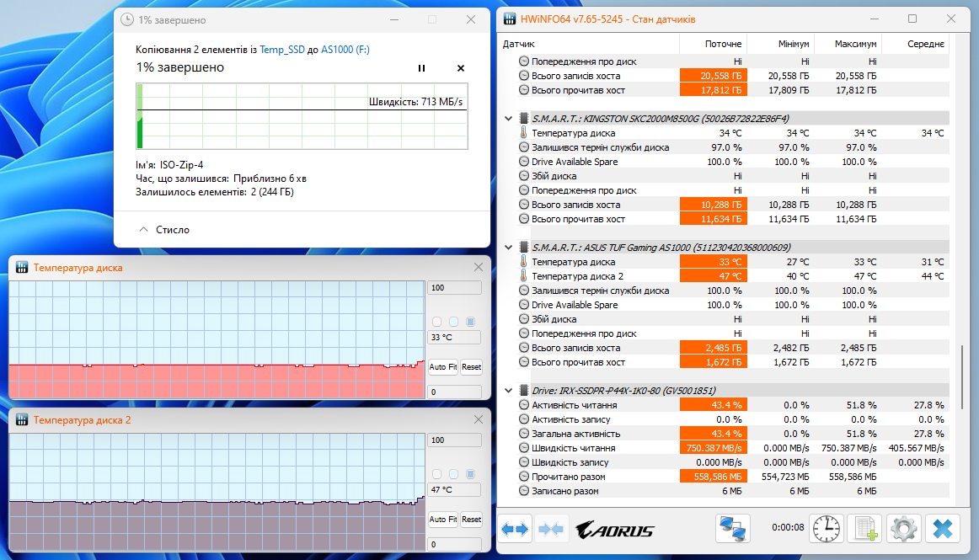
Task: Click the copy speed progress graph
Action: (302, 116)
